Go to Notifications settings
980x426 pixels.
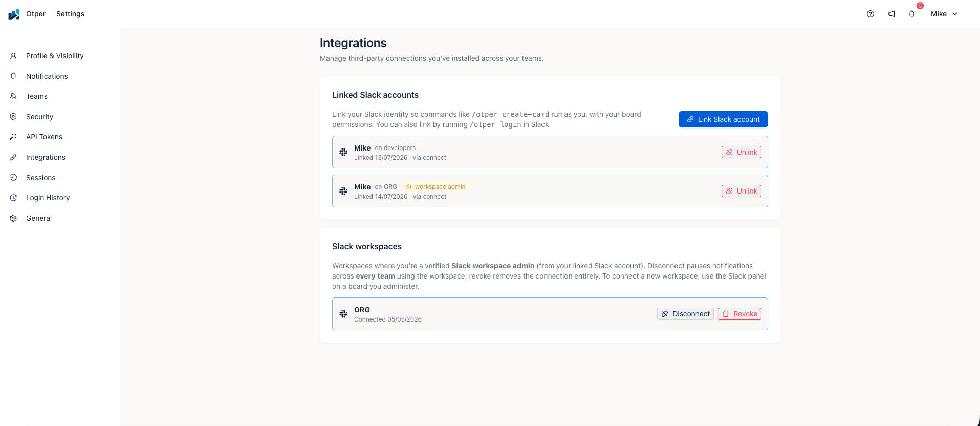point(47,76)
